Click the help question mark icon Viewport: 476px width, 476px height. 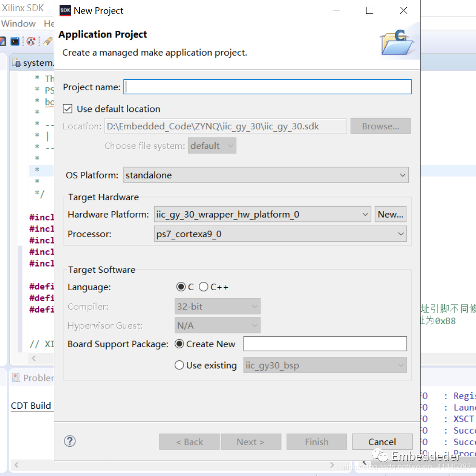click(70, 441)
